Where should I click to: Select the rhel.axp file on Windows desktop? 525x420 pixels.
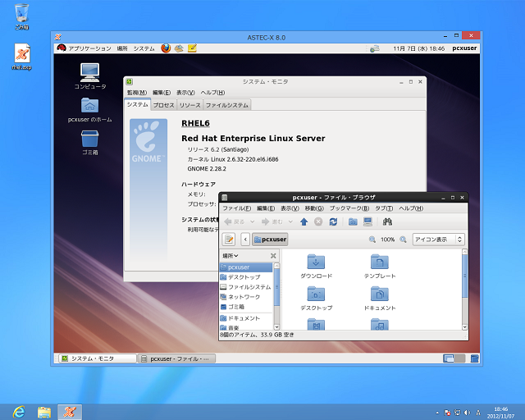pos(22,57)
